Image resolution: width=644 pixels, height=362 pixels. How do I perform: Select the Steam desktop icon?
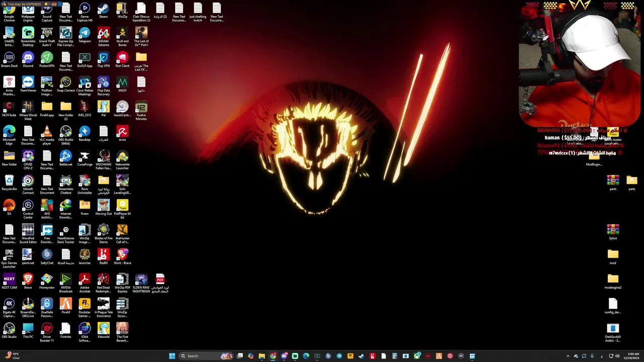point(104,11)
